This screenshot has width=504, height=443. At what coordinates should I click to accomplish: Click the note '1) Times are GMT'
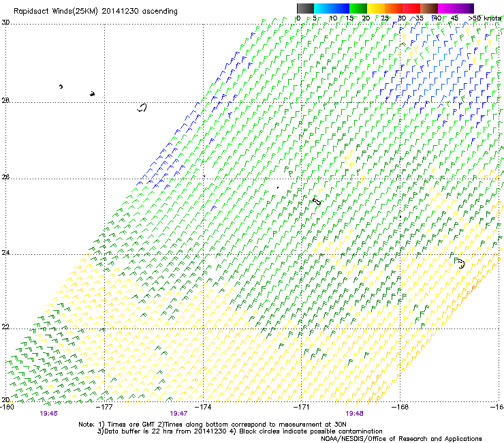[x=126, y=425]
